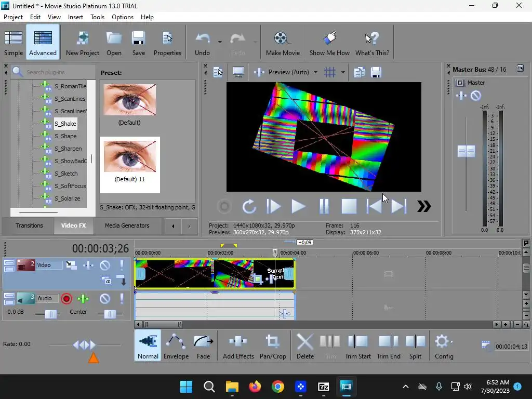Click the Video FX tab
The image size is (532, 399).
click(x=74, y=225)
